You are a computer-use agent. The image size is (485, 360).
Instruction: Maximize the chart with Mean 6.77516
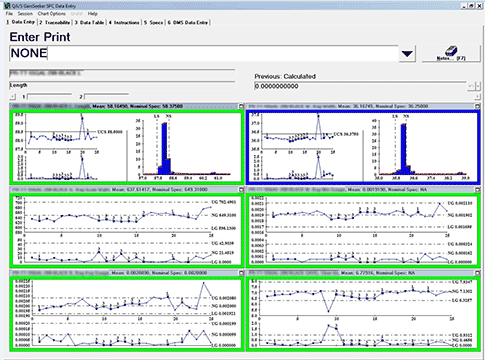[477, 273]
